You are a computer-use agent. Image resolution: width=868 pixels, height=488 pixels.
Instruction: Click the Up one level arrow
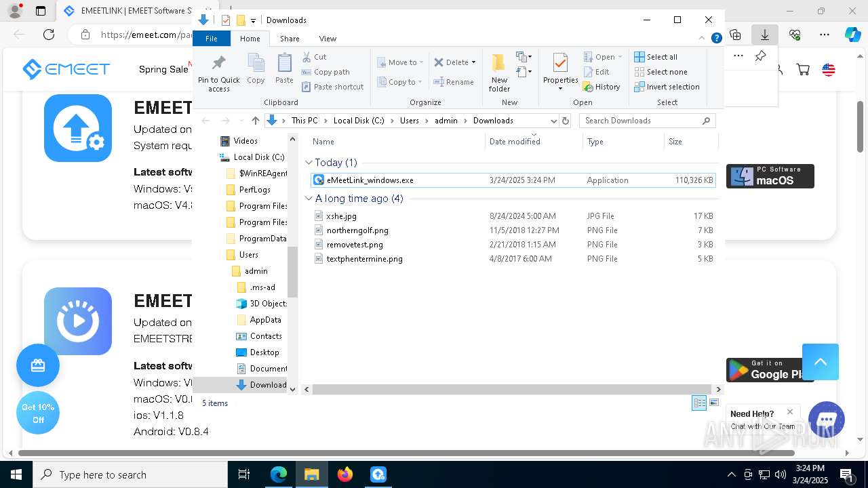point(255,121)
